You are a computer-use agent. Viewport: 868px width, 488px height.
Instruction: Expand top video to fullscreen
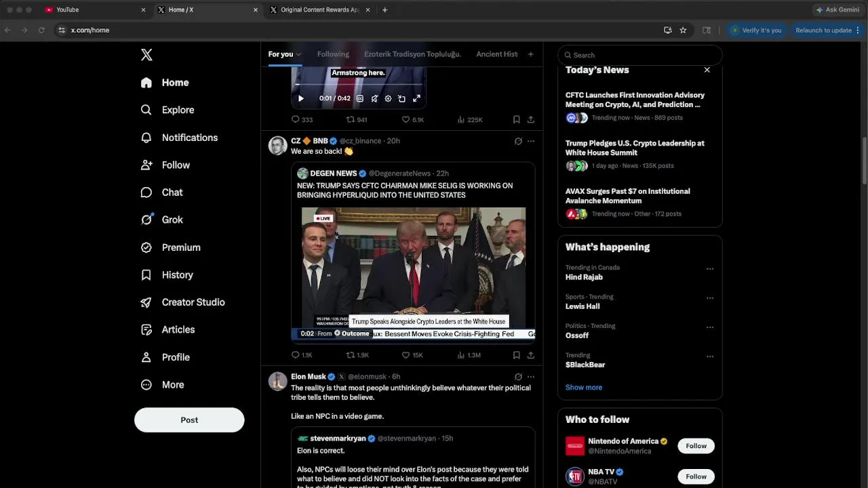click(x=416, y=98)
